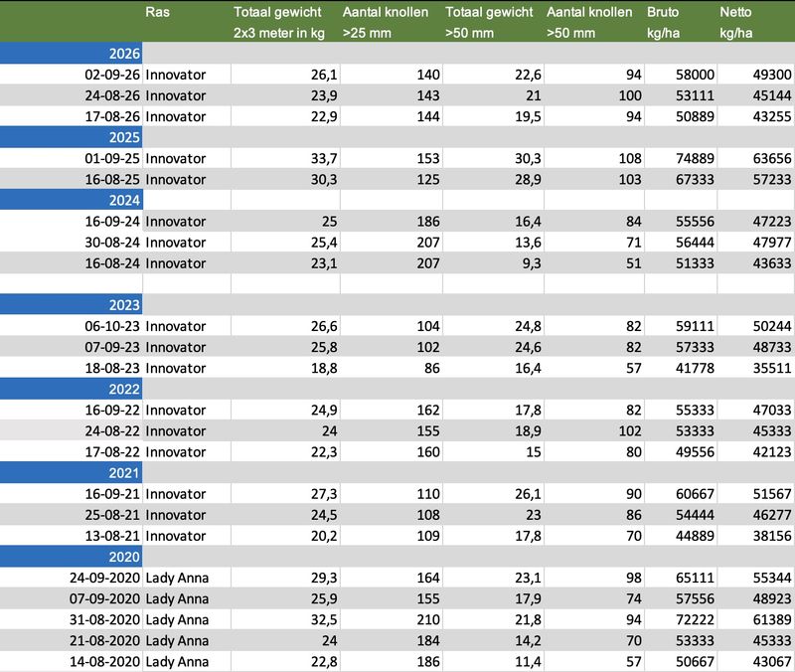Click the Netto value 43633
This screenshot has width=795, height=672.
(772, 263)
